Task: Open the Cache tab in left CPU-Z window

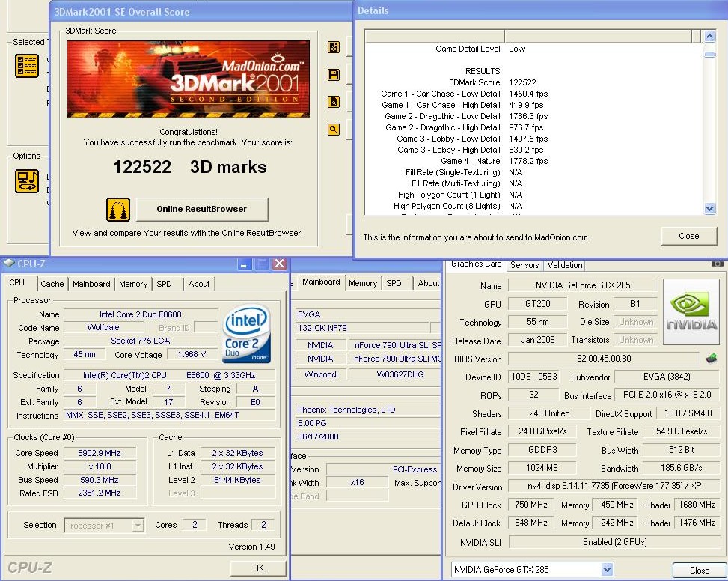Action: tap(52, 284)
